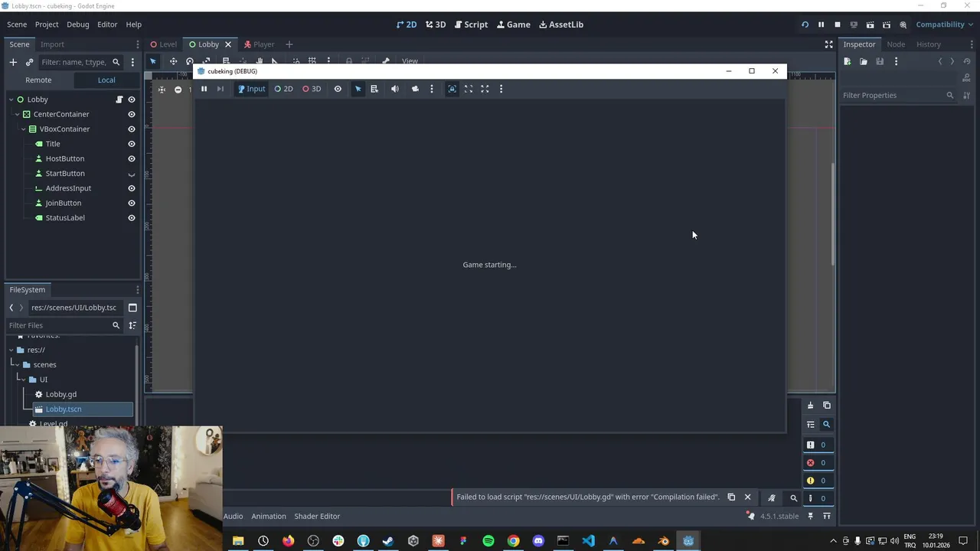Image resolution: width=980 pixels, height=551 pixels.
Task: Open the object history list in Inspector
Action: coord(966,61)
